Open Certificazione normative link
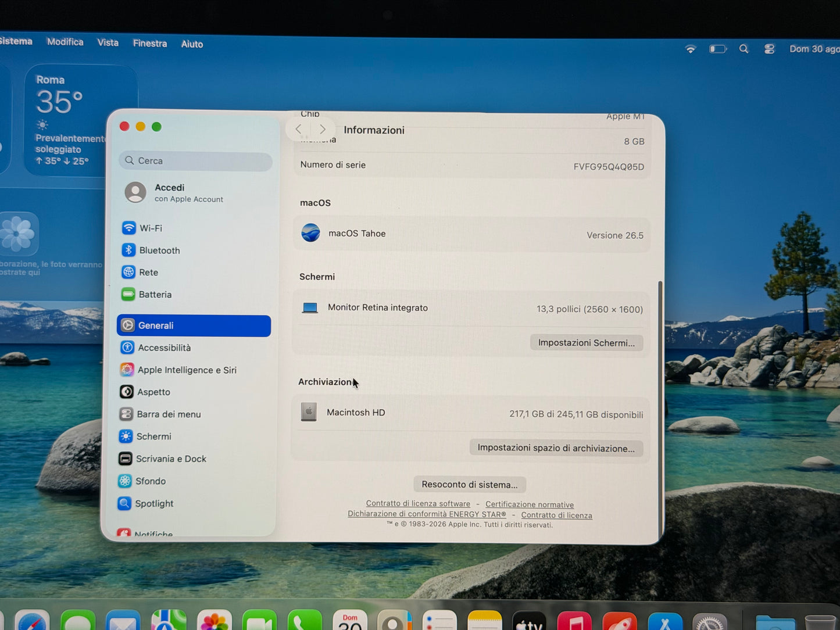This screenshot has width=840, height=630. (530, 504)
